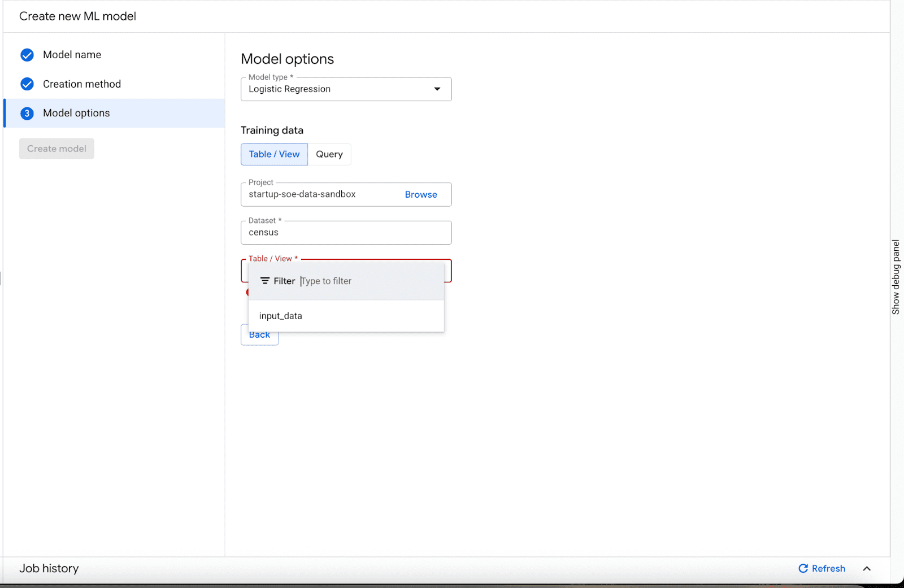The image size is (904, 588).
Task: Click the Show debug panel label
Action: point(895,276)
